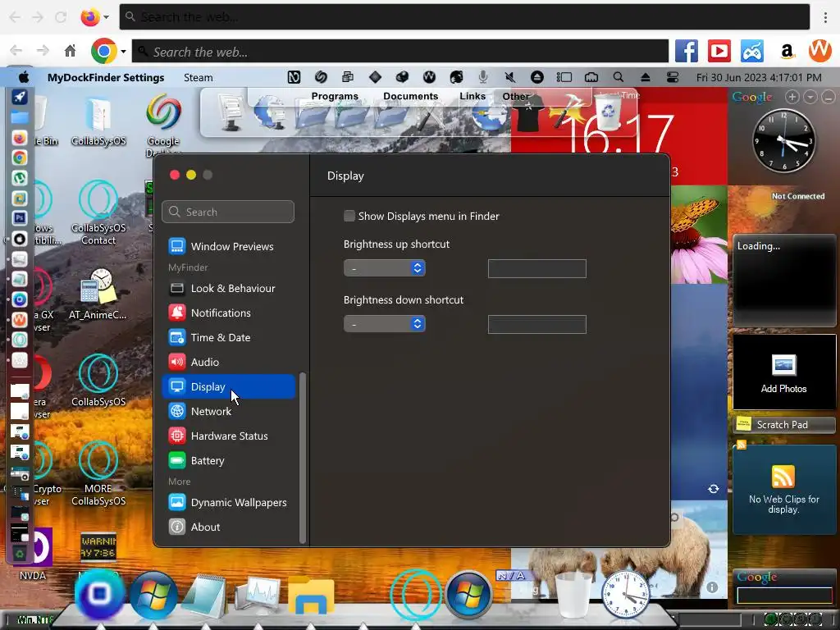This screenshot has height=630, width=840.
Task: Click the date and time in menu bar
Action: click(x=759, y=77)
